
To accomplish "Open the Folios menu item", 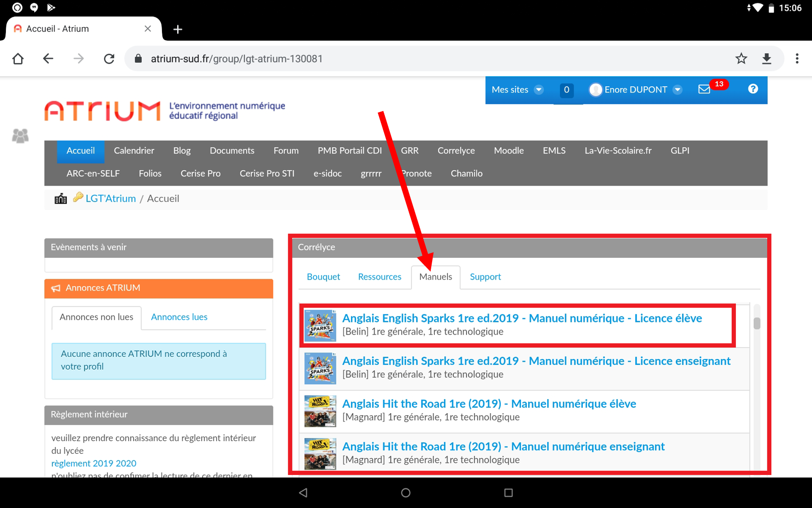I will click(x=150, y=174).
